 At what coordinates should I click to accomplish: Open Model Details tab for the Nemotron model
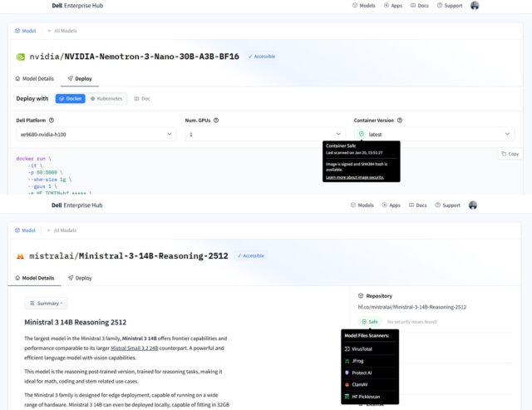[36, 78]
